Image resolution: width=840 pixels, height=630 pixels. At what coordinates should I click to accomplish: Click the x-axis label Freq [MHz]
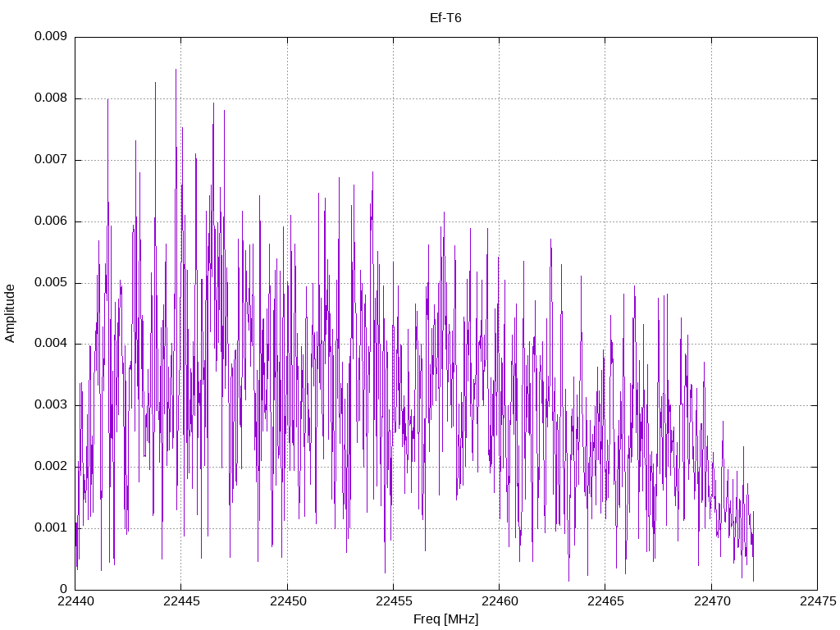point(445,619)
